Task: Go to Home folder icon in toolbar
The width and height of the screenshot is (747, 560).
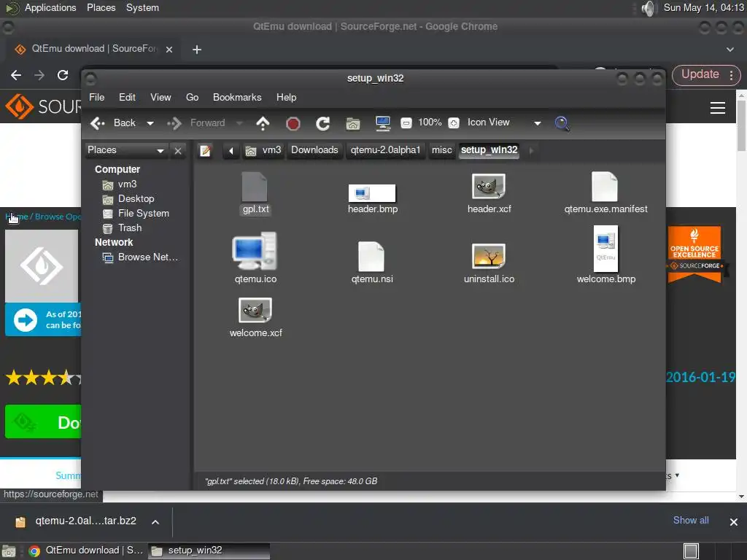Action: (x=353, y=124)
